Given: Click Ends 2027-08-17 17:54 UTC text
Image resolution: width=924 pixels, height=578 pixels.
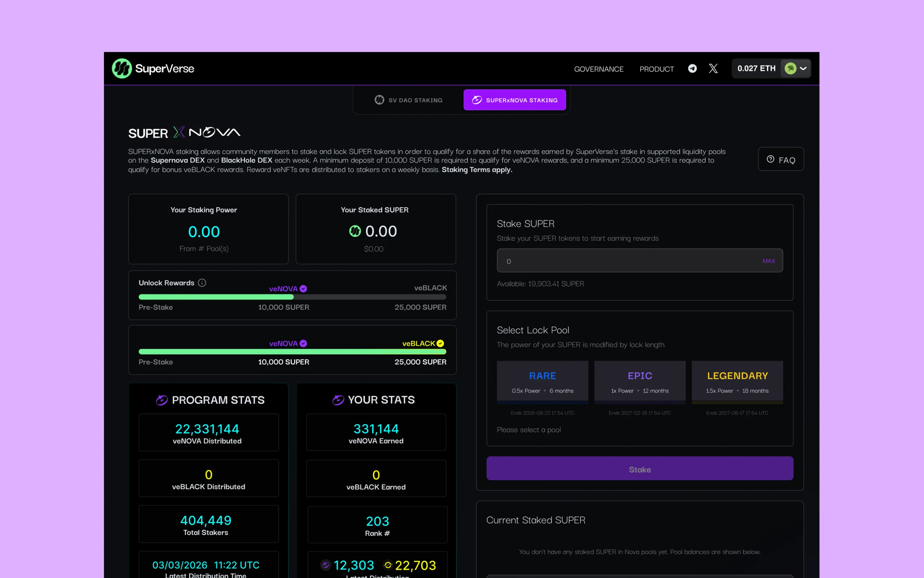Looking at the screenshot, I should tap(737, 413).
